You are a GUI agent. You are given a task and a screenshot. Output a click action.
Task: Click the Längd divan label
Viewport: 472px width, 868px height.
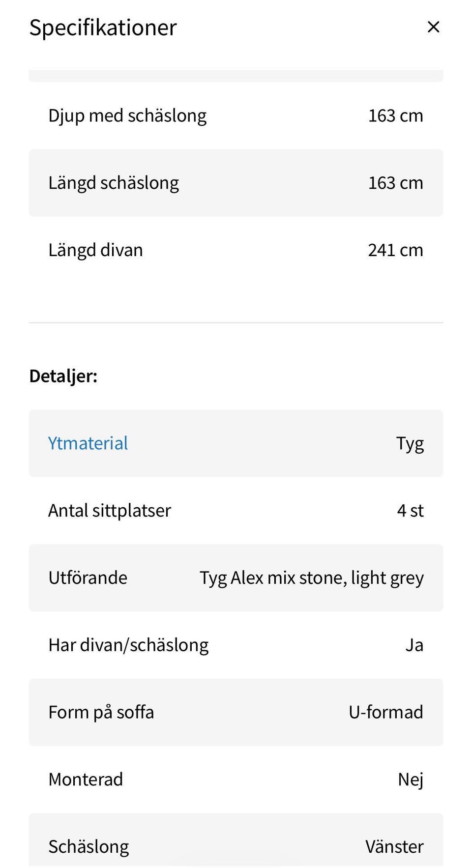[x=95, y=250]
